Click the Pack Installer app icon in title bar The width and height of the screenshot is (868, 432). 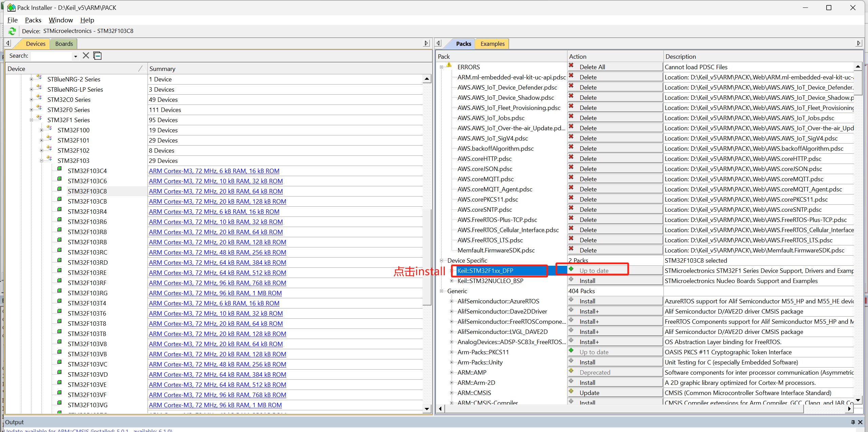11,7
